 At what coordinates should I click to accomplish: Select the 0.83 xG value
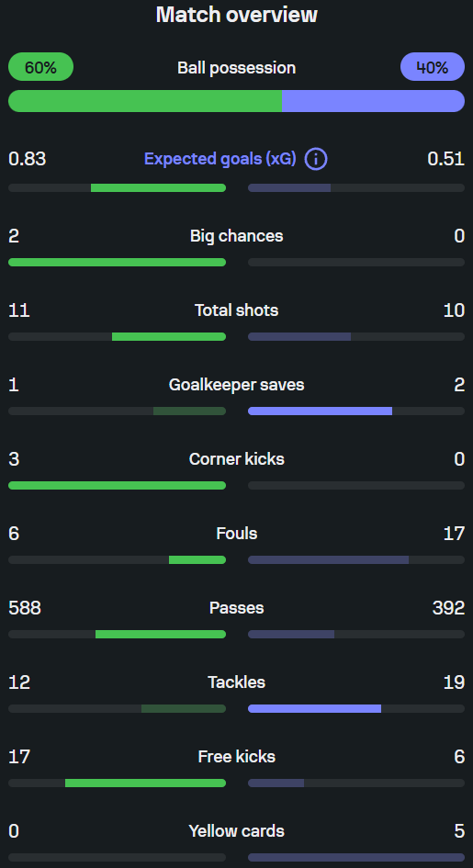tap(28, 160)
